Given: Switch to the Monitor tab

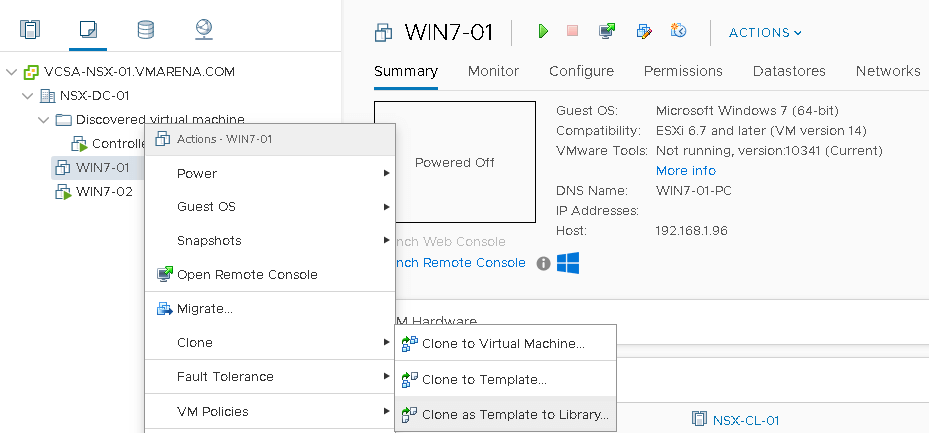Looking at the screenshot, I should click(493, 71).
